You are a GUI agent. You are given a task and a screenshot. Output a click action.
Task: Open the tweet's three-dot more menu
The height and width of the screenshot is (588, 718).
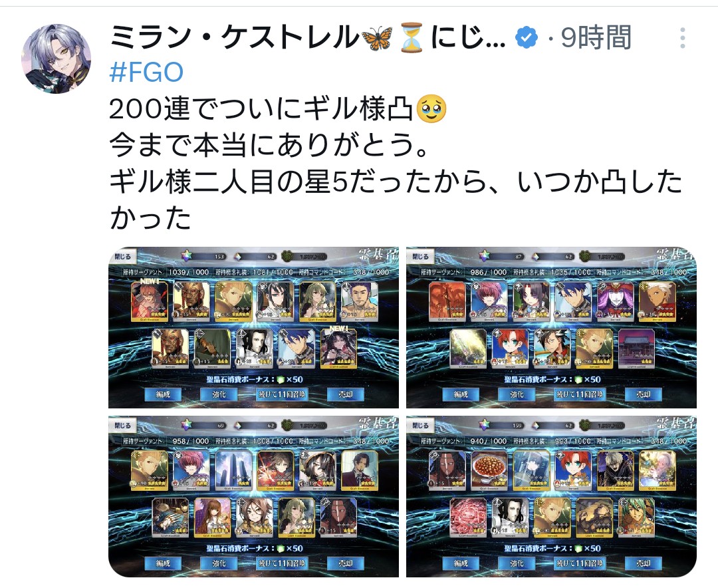coord(682,37)
